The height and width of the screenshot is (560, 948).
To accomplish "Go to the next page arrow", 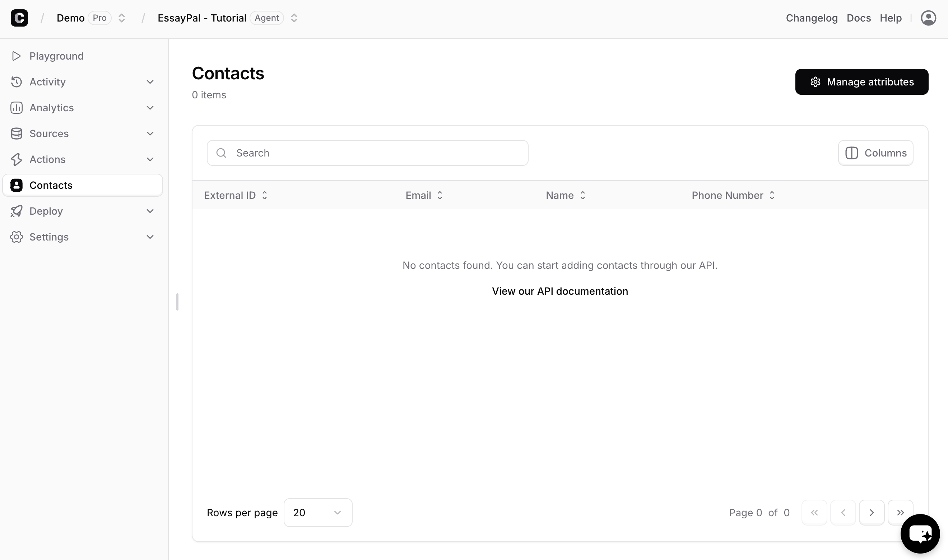I will click(872, 513).
